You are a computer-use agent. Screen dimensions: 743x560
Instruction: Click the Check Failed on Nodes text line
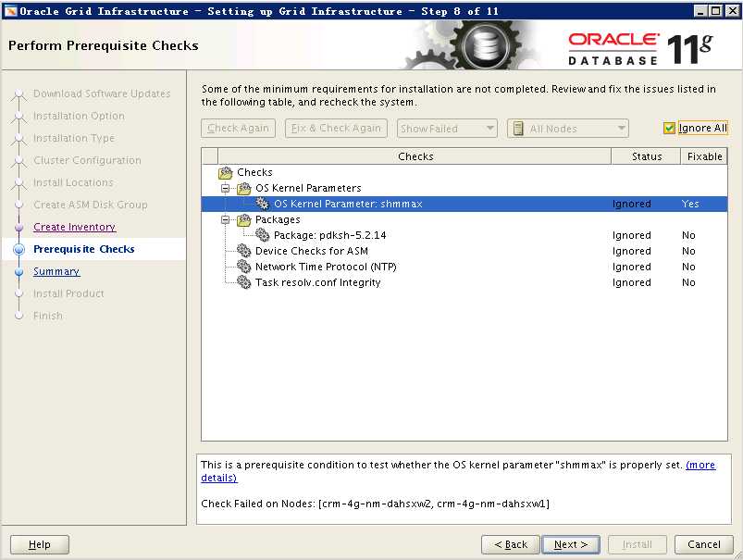[x=376, y=504]
